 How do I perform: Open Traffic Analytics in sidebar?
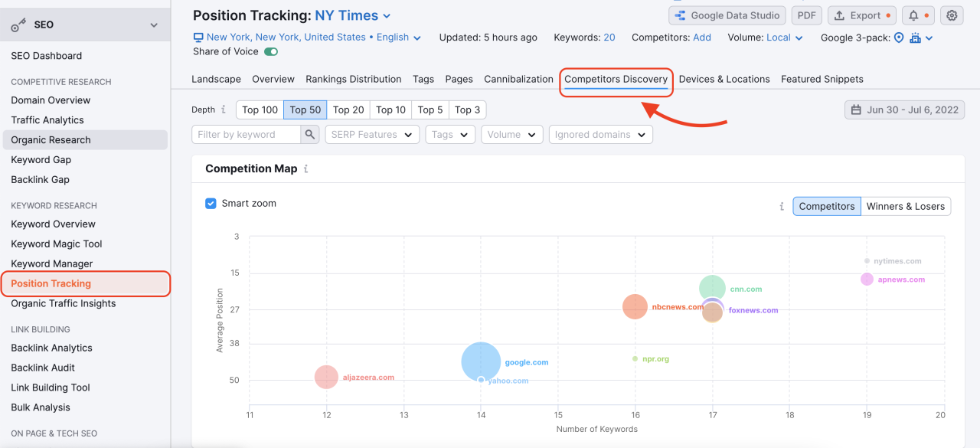pyautogui.click(x=47, y=120)
